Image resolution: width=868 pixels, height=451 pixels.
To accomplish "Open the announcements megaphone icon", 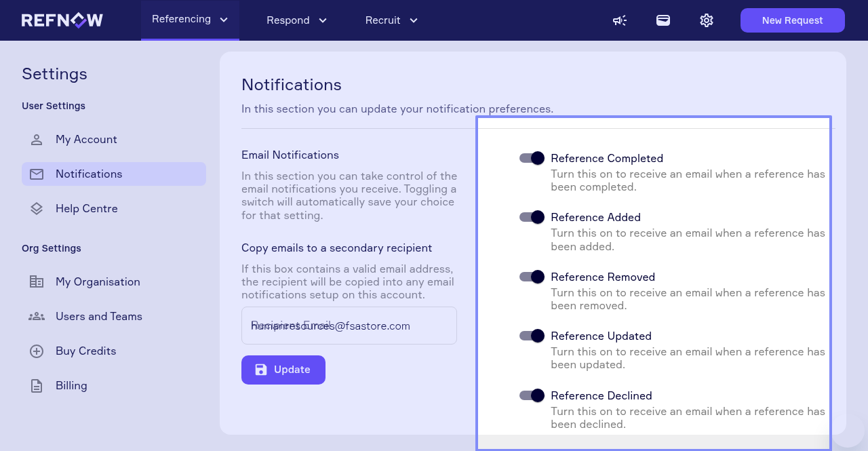I will tap(619, 20).
